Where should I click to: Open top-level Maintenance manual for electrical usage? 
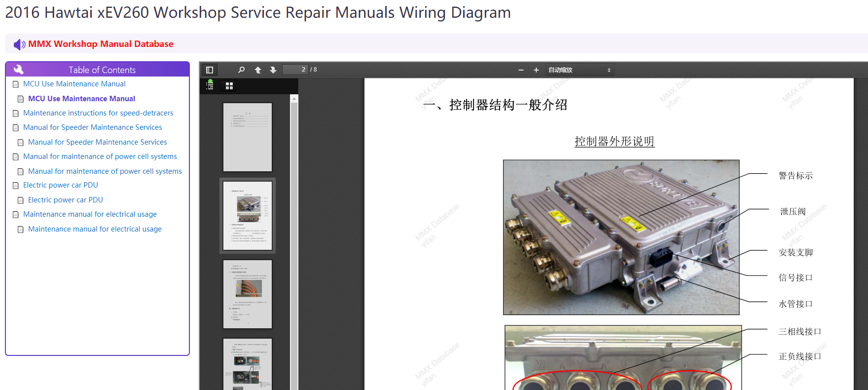pyautogui.click(x=90, y=214)
